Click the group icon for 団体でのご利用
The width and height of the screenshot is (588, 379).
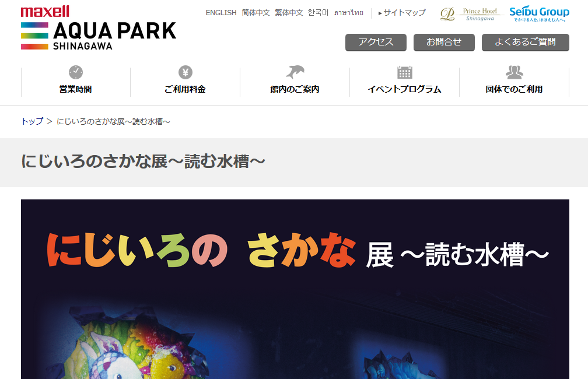514,72
